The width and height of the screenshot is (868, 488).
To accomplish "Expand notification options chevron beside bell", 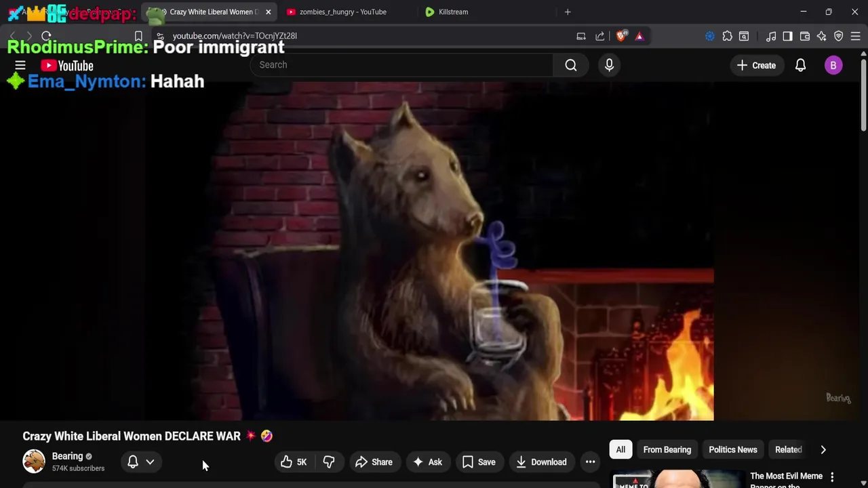I will point(150,462).
